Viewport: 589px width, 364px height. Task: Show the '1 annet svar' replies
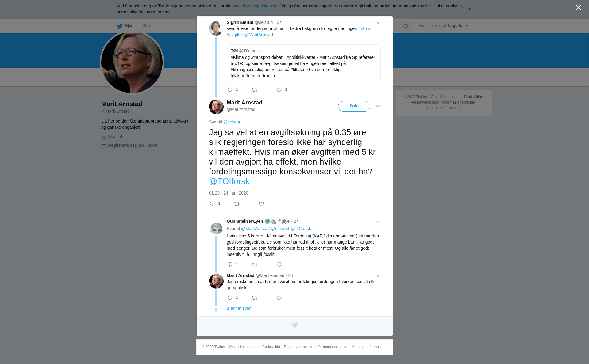point(239,308)
